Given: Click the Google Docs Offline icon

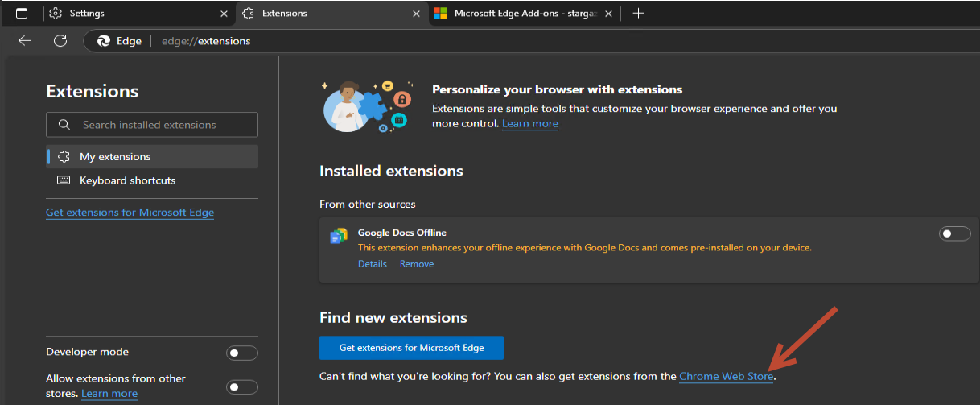Looking at the screenshot, I should click(x=338, y=236).
